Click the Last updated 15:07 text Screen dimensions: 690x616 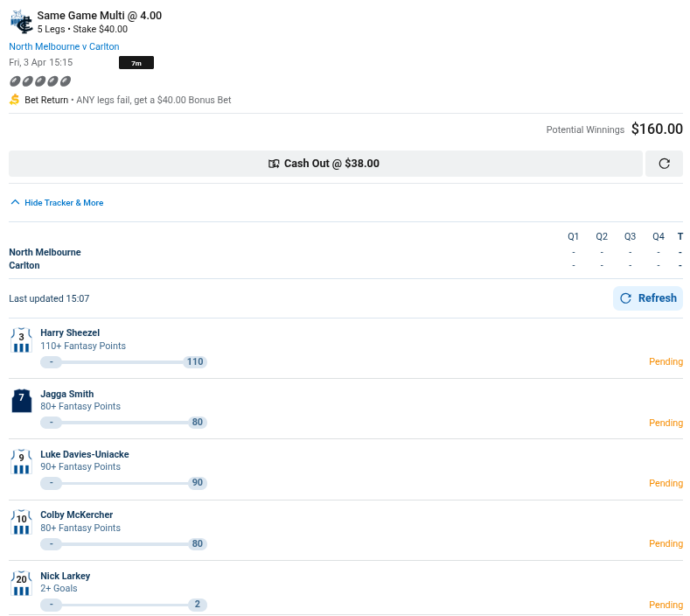pyautogui.click(x=49, y=298)
